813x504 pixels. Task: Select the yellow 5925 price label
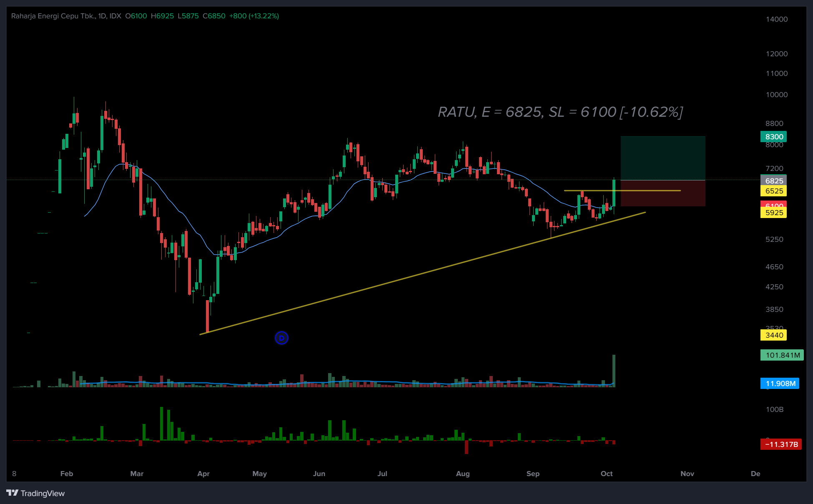(x=773, y=213)
